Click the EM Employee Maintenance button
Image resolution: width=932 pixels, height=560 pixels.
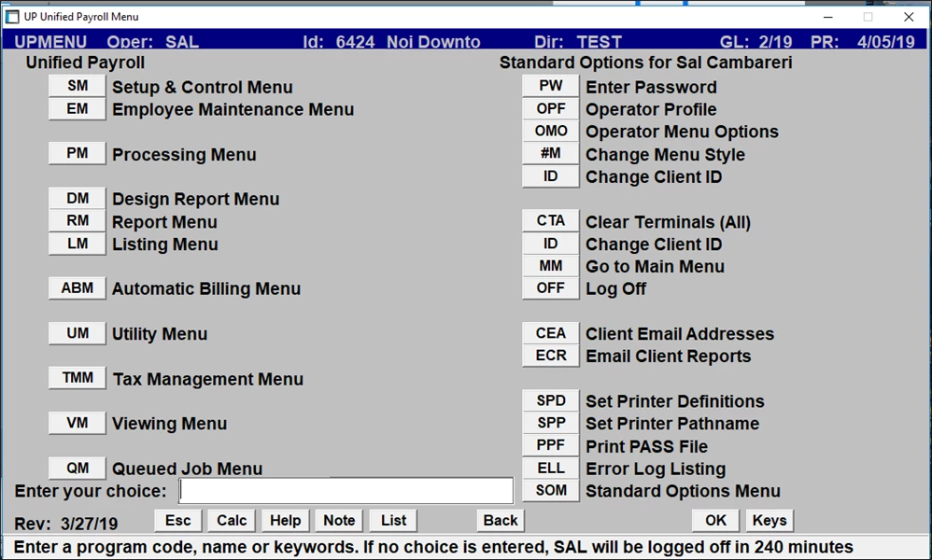[x=78, y=108]
